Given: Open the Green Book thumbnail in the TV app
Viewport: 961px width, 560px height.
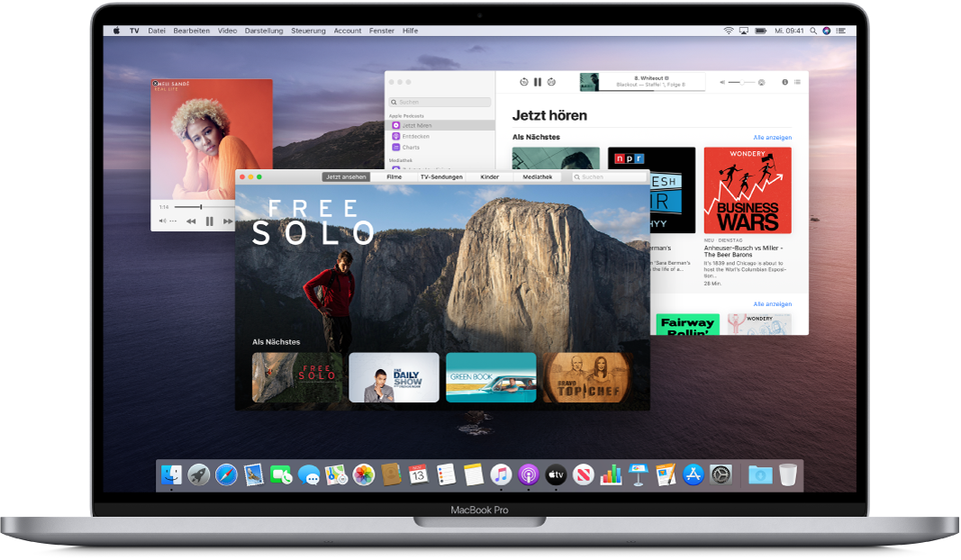Looking at the screenshot, I should tap(491, 377).
